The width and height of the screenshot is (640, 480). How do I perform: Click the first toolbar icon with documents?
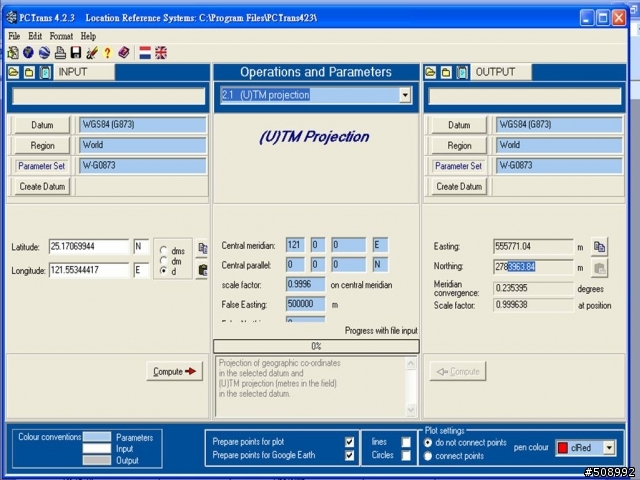click(13, 52)
